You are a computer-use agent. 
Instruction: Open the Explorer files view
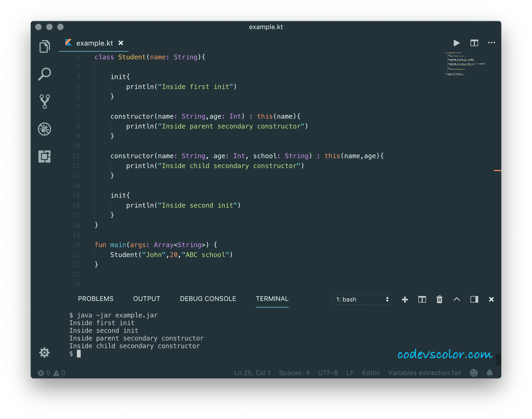[x=44, y=46]
